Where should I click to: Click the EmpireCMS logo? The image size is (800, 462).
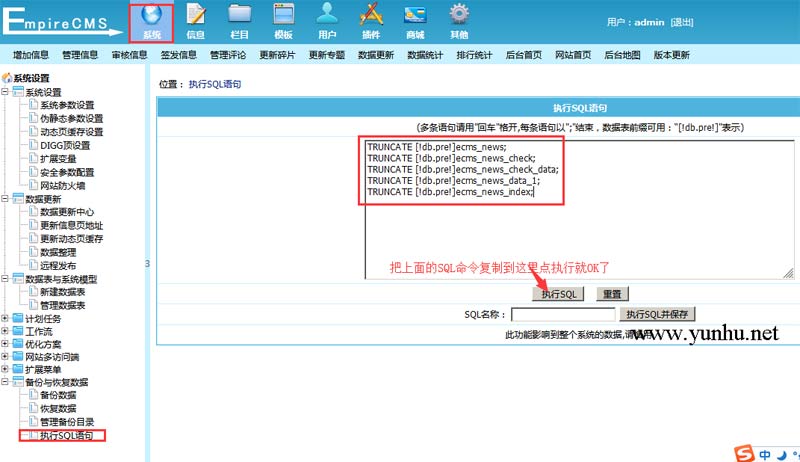(61, 21)
